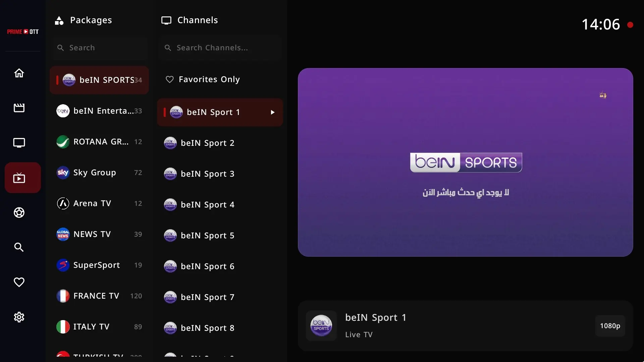Tune to beIN Sport 2 channel

(x=220, y=143)
